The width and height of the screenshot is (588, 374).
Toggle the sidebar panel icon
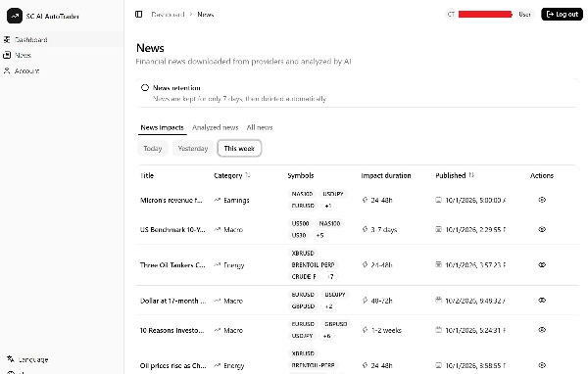tap(139, 15)
